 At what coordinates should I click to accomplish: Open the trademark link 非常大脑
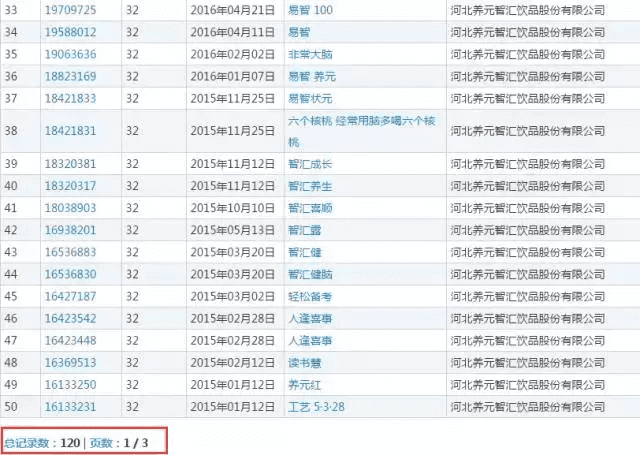(x=310, y=54)
